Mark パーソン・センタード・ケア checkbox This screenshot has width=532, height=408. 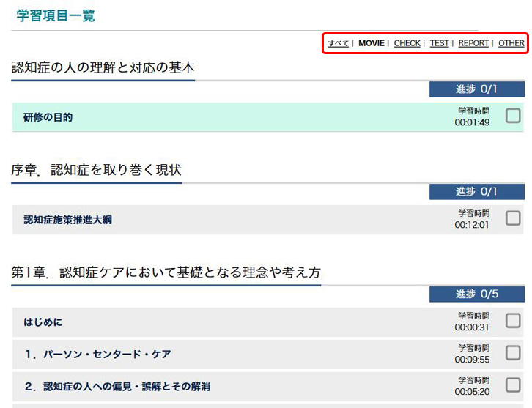(x=513, y=353)
